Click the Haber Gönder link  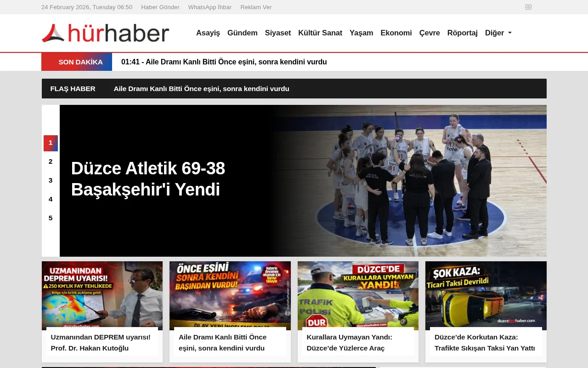tap(160, 7)
